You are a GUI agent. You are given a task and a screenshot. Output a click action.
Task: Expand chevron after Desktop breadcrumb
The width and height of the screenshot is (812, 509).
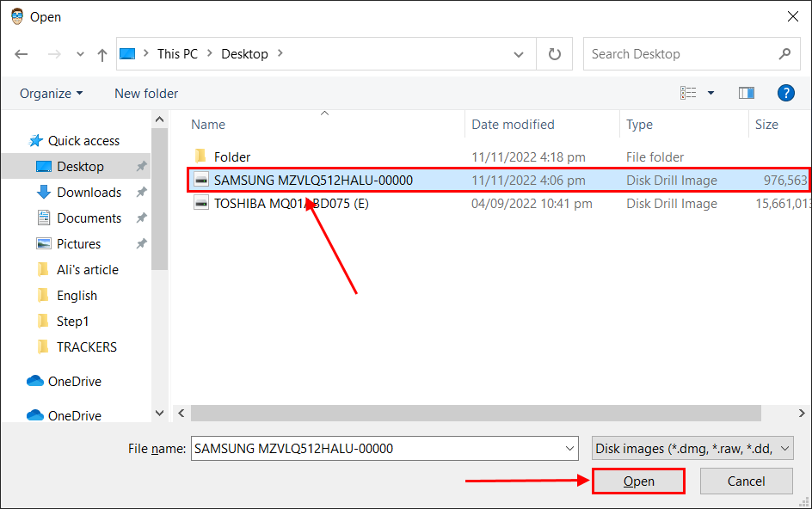coord(280,53)
